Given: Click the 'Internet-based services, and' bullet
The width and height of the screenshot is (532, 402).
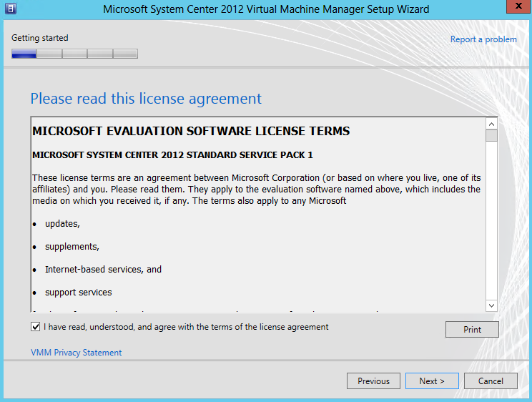Looking at the screenshot, I should pyautogui.click(x=103, y=269).
